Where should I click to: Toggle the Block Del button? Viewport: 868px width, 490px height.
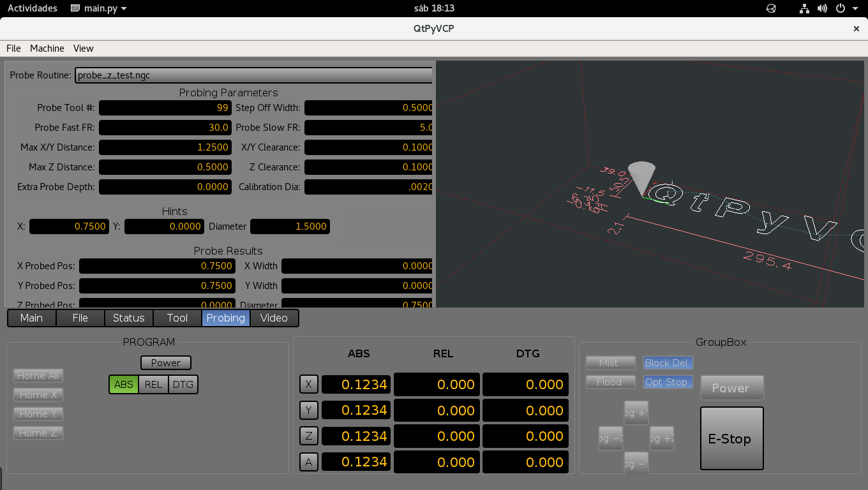tap(668, 363)
